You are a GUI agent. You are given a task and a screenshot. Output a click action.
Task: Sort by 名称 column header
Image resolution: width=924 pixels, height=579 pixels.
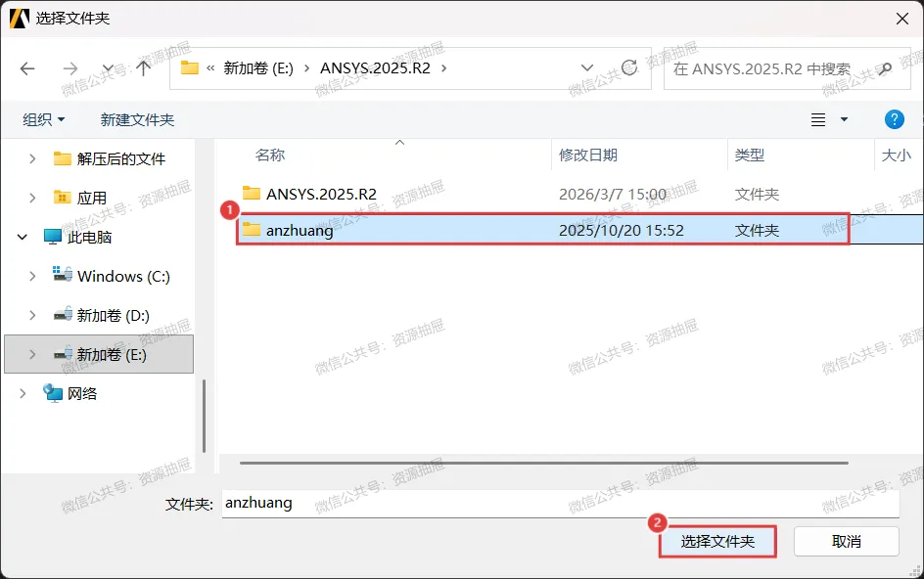[x=270, y=155]
